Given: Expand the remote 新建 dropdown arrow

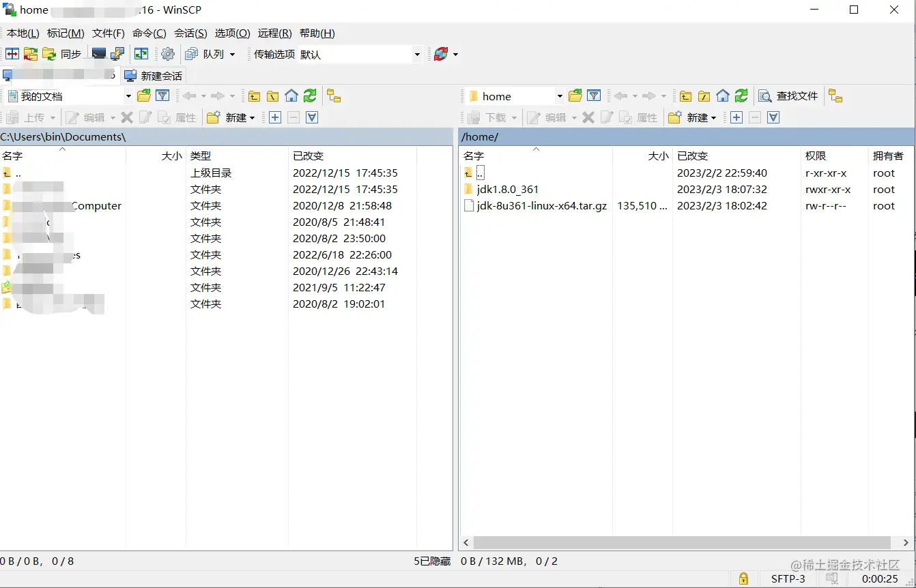Looking at the screenshot, I should tap(714, 117).
